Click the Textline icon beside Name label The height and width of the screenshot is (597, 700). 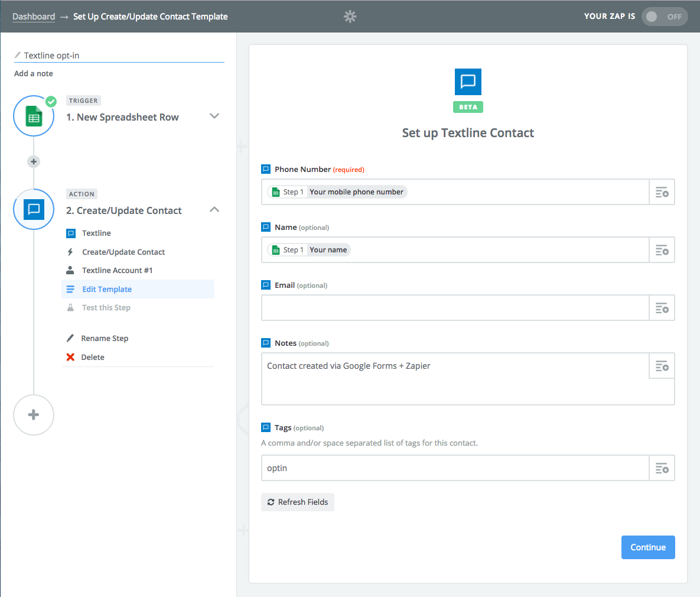pos(266,227)
